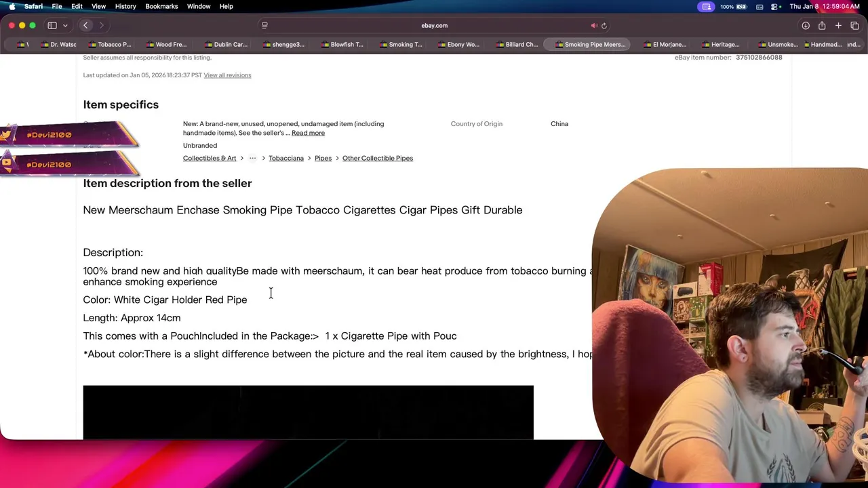Image resolution: width=868 pixels, height=488 pixels.
Task: Open the Safari app menu
Action: point(33,7)
